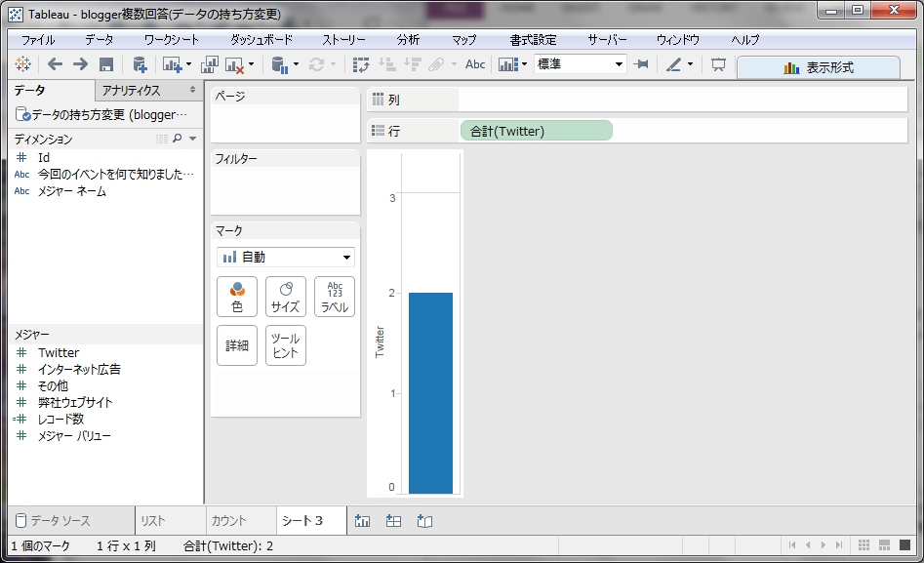Viewport: 924px width, 563px height.
Task: Select the Twitter measure field
Action: (x=59, y=352)
